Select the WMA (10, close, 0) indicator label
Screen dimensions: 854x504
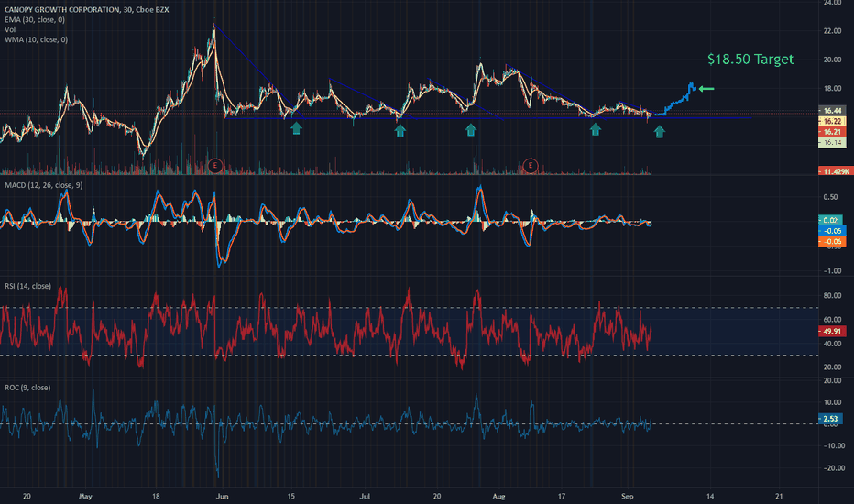click(36, 39)
